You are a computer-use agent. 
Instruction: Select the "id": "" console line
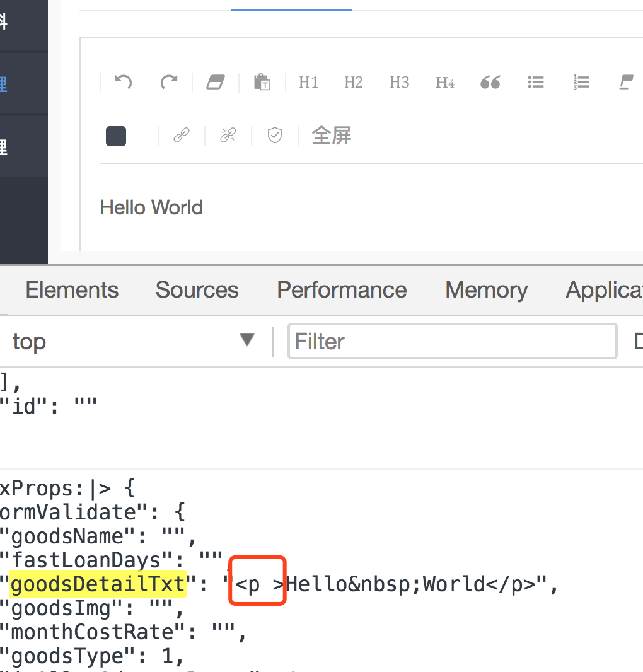(x=49, y=406)
